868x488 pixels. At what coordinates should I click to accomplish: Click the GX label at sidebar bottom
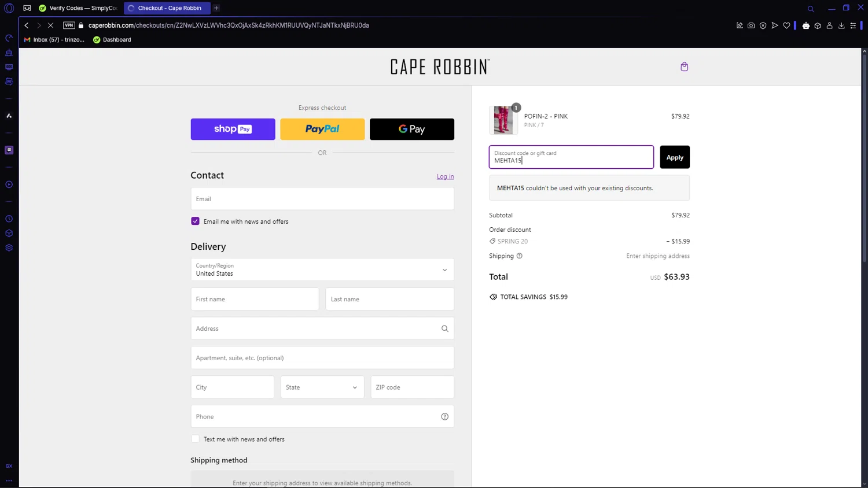[9, 466]
